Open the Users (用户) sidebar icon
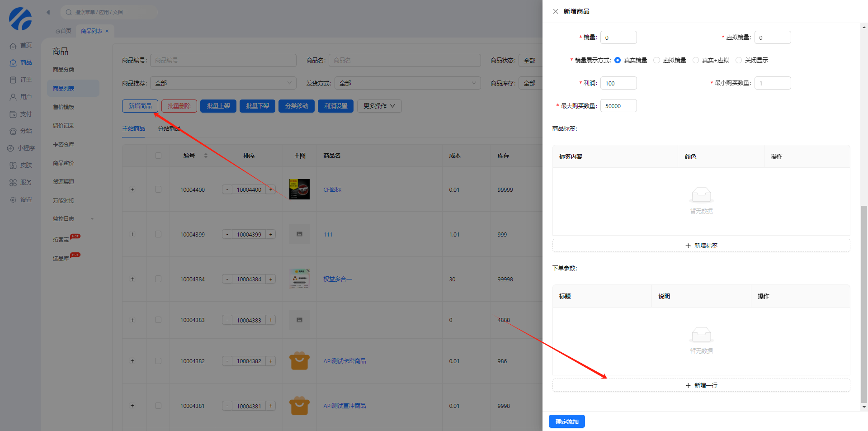The height and width of the screenshot is (431, 868). pyautogui.click(x=13, y=97)
